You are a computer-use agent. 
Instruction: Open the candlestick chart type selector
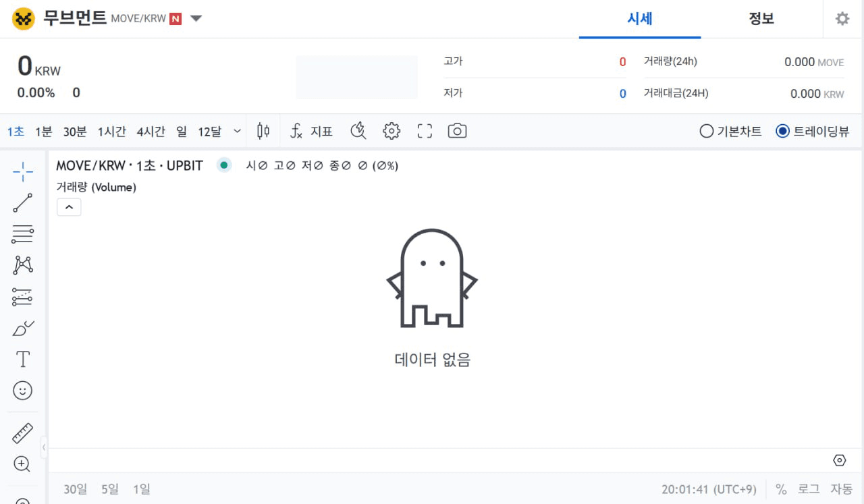[263, 132]
